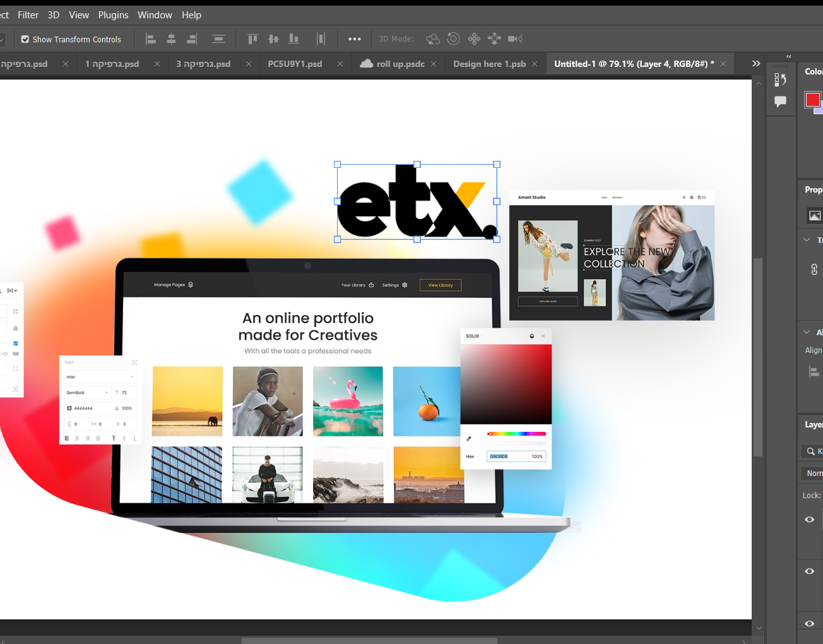
Task: Collapse panels with the double-arrow icon
Action: 789,56
